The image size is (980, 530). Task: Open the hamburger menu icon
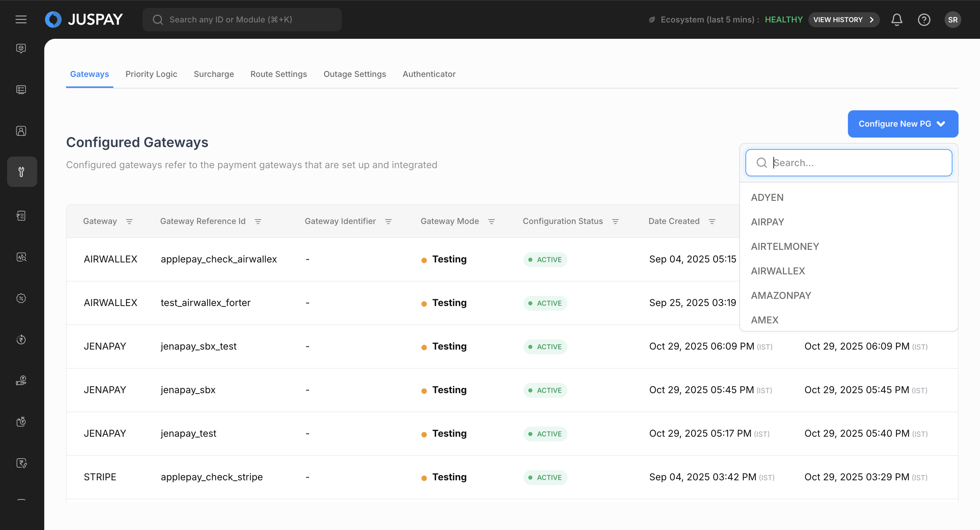(x=21, y=19)
